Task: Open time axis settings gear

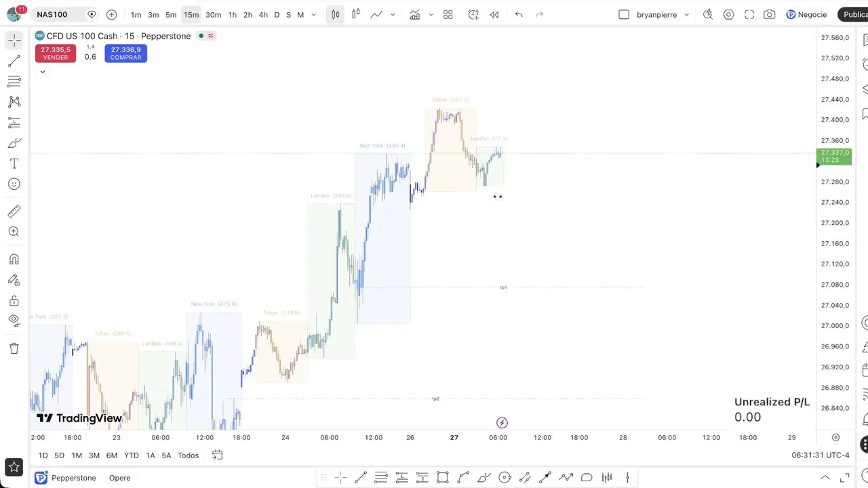Action: coord(835,437)
